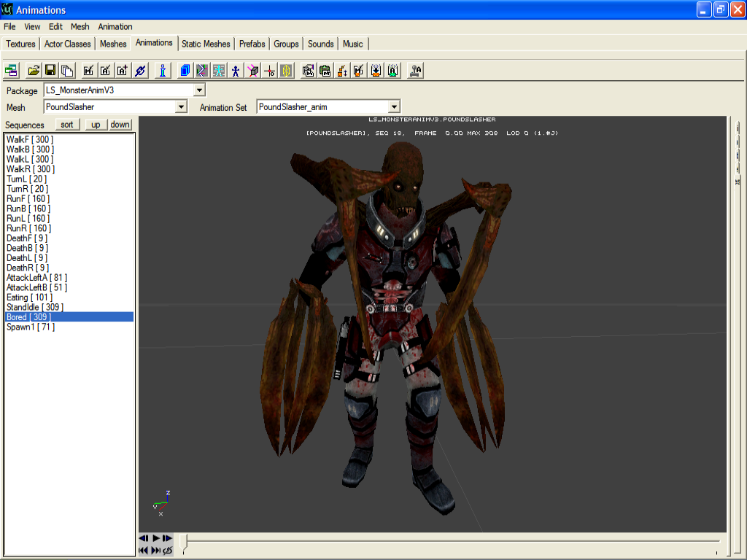Toggle the animation loop button
This screenshot has height=560, width=747.
click(x=168, y=551)
